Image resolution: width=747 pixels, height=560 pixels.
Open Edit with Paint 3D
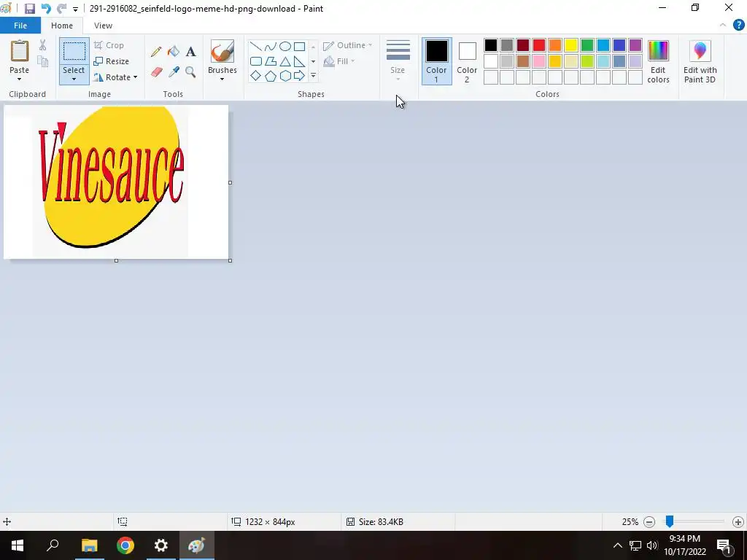700,62
